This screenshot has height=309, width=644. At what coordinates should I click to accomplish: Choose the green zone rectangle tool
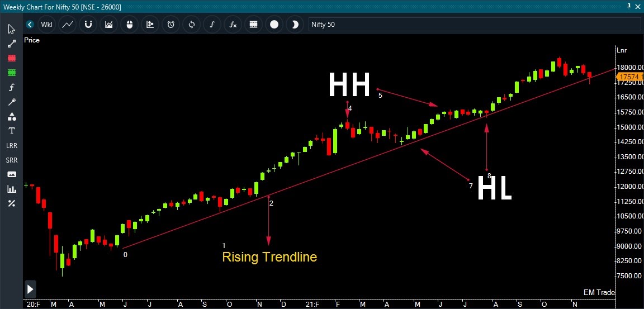coord(12,73)
